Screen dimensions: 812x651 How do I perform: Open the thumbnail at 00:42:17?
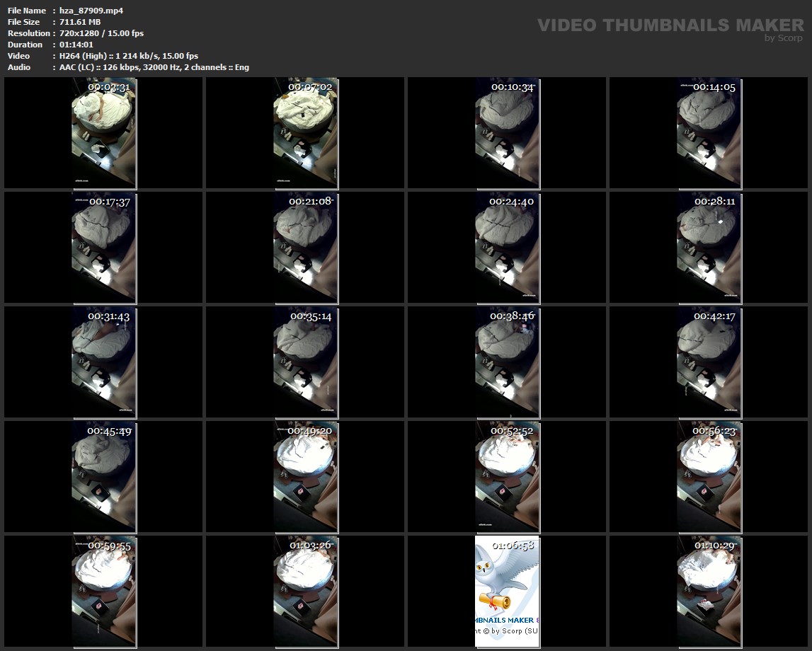click(x=709, y=362)
